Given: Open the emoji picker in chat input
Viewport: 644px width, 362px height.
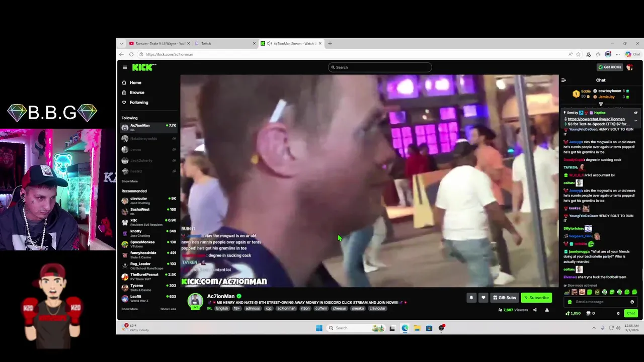Looking at the screenshot, I should (632, 302).
